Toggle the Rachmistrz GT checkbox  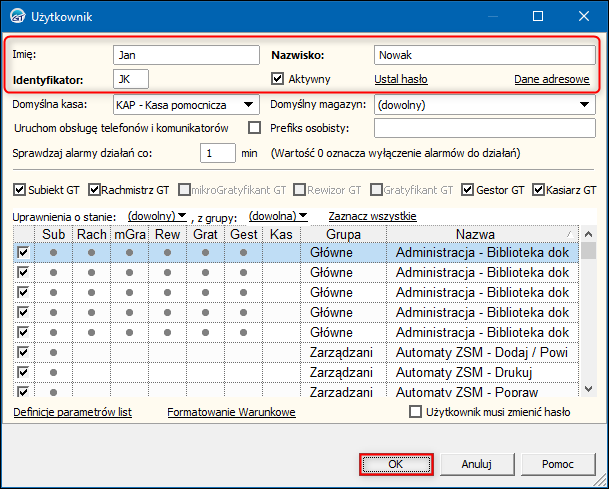coord(95,189)
